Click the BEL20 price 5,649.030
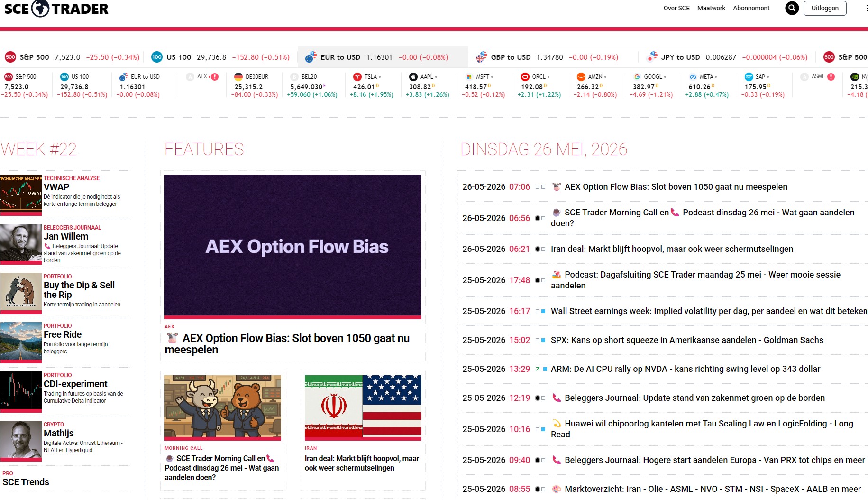Screen dimensions: 868x500 [x=307, y=87]
